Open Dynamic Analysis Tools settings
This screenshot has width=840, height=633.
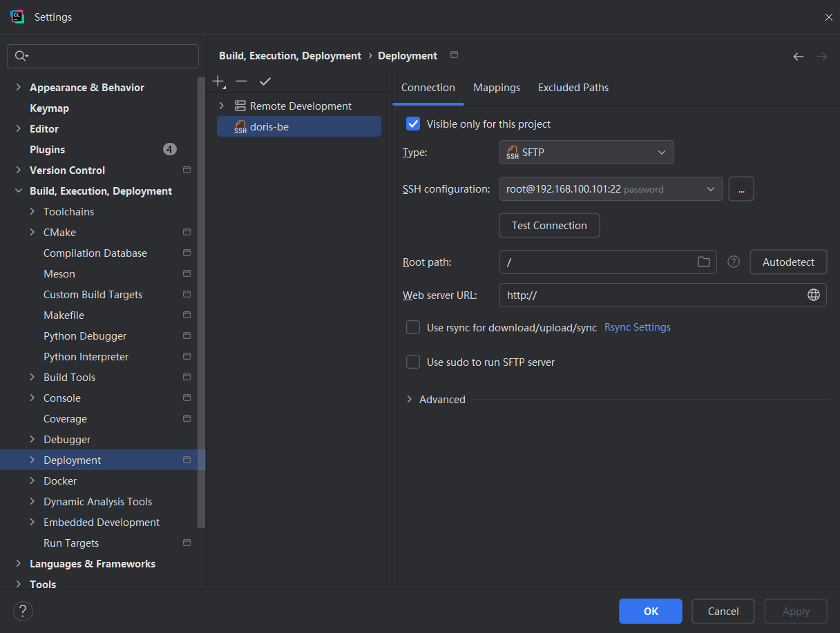tap(97, 502)
